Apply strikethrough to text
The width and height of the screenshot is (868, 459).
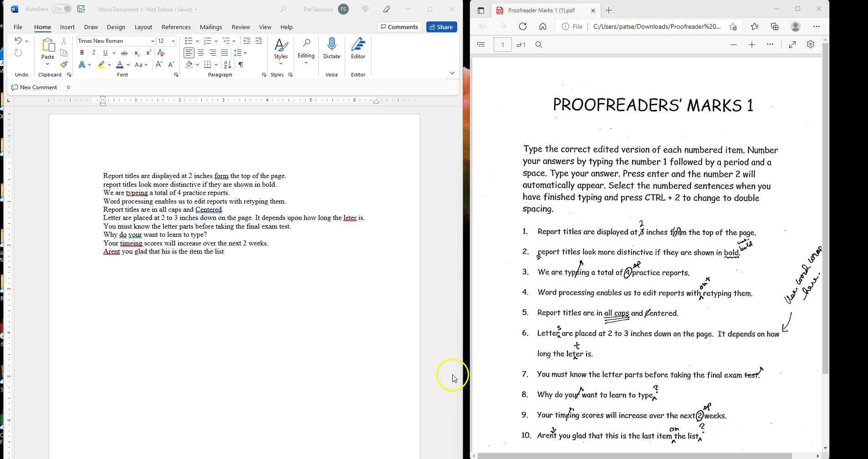pos(123,53)
